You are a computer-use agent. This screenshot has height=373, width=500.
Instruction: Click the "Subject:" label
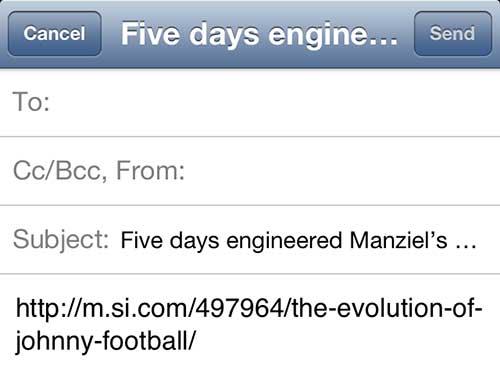tap(61, 239)
